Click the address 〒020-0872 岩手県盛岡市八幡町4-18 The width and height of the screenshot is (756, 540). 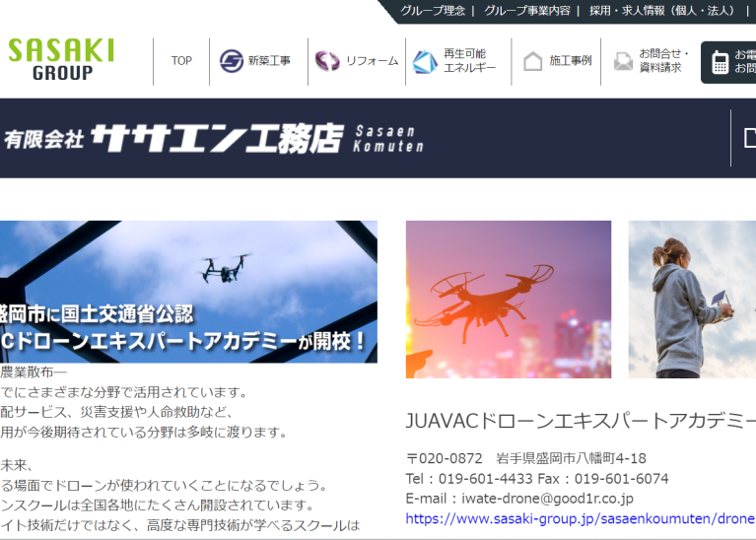click(526, 458)
